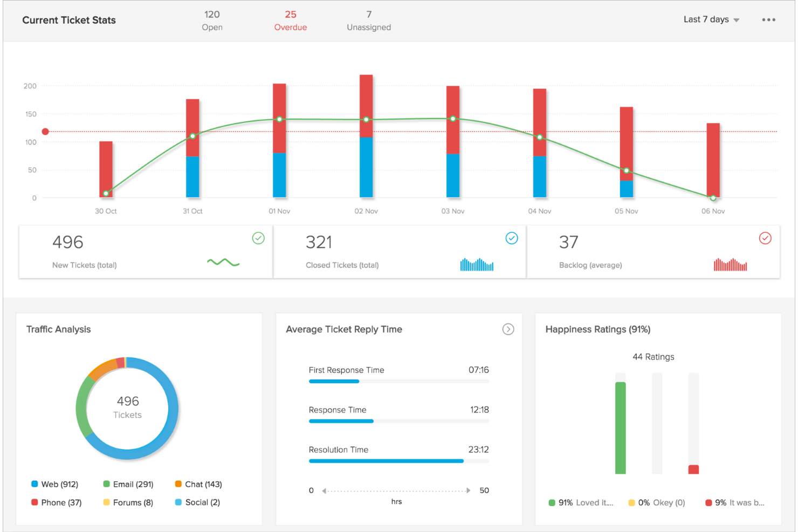Expand the left arrow on hours range scale
Screen dimensions: 798x532
point(323,490)
